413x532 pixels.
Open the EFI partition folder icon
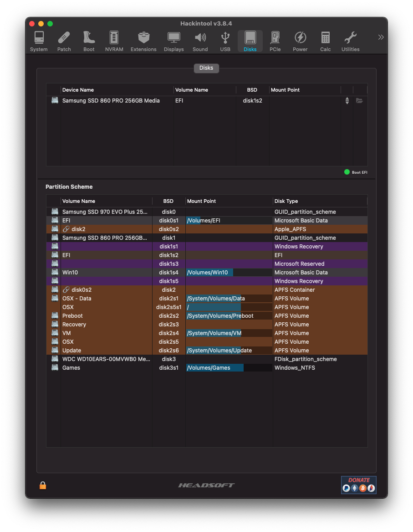point(359,101)
